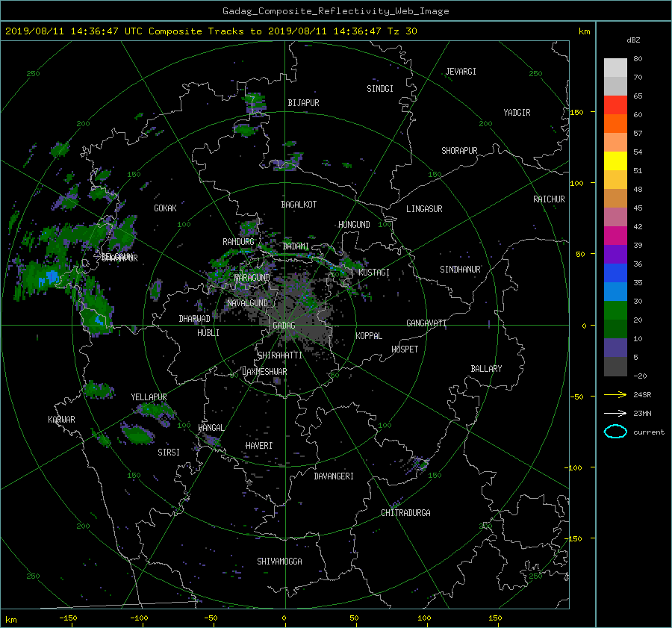672x628 pixels.
Task: Click the SHIRAHATTI city label
Action: tap(280, 355)
